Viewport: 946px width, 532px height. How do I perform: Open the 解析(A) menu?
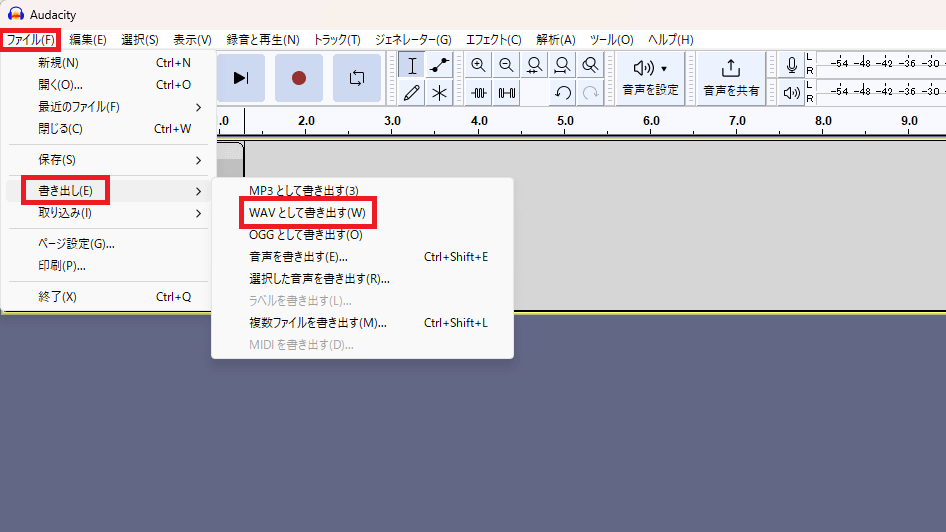pos(556,40)
